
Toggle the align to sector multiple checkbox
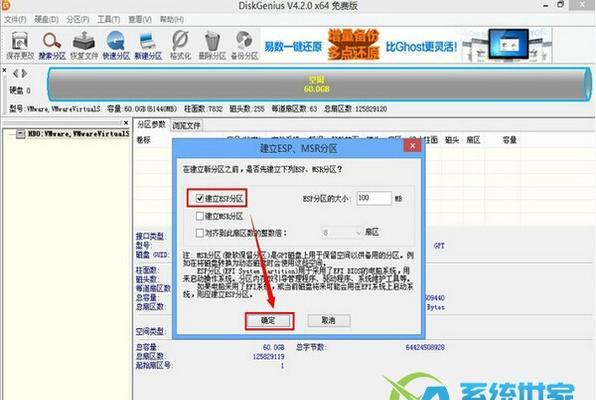point(200,232)
